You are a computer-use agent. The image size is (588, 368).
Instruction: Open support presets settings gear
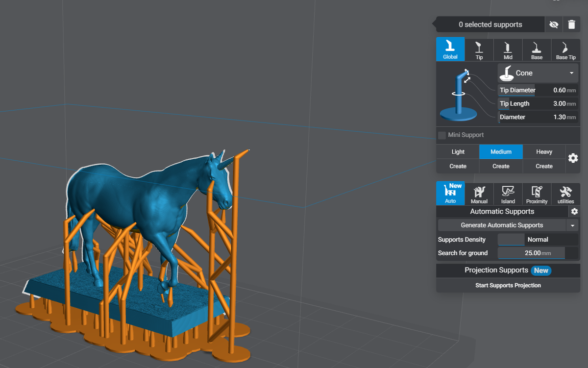coord(573,158)
